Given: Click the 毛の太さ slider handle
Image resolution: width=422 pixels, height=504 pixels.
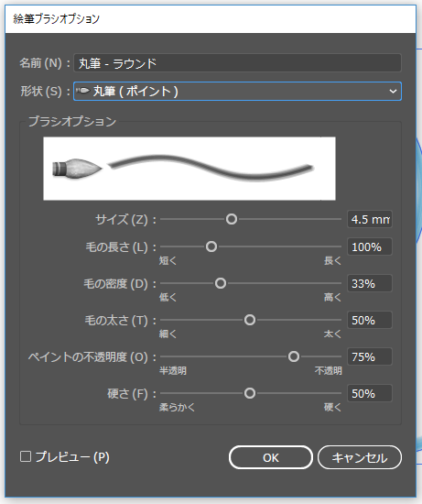Looking at the screenshot, I should (x=250, y=320).
